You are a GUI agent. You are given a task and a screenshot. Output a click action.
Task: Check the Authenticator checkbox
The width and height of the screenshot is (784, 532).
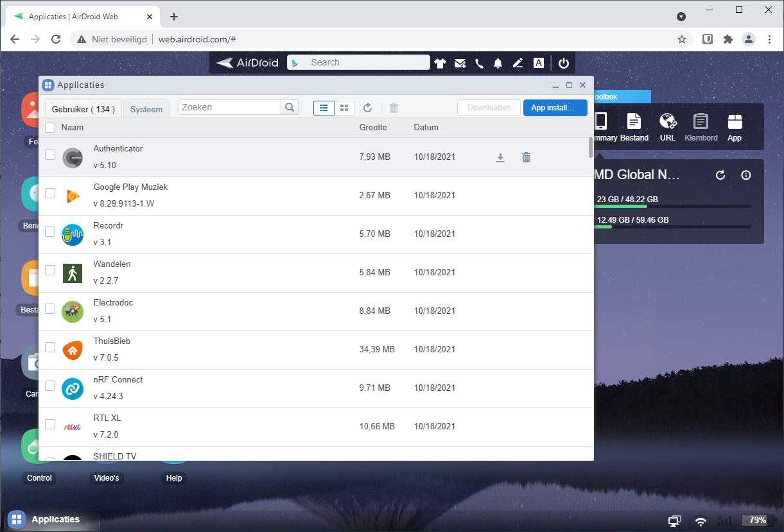pyautogui.click(x=50, y=155)
